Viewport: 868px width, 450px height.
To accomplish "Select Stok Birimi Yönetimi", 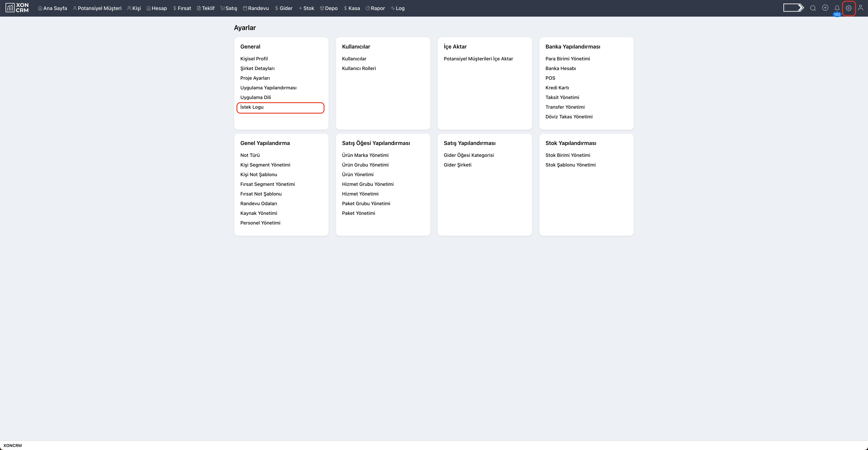I will 568,155.
